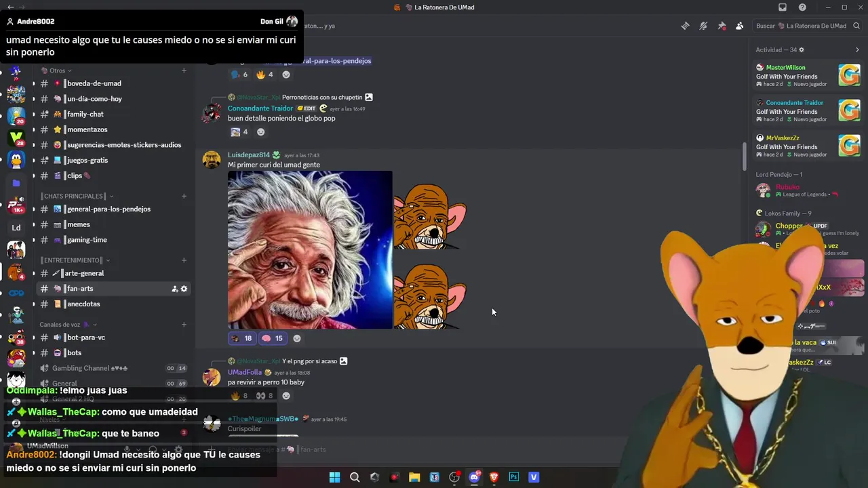Click the Conoandante Traidor username
The width and height of the screenshot is (868, 488).
click(x=260, y=108)
